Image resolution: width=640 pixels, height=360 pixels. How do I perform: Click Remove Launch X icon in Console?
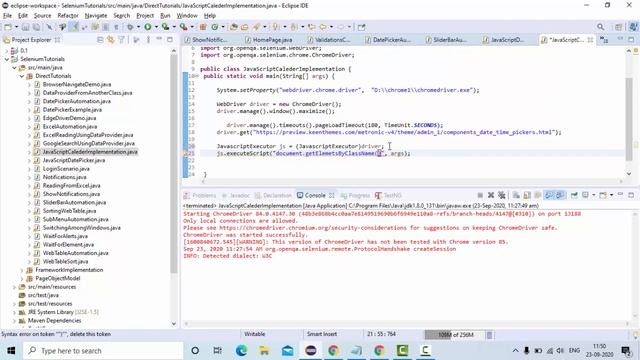[x=491, y=195]
